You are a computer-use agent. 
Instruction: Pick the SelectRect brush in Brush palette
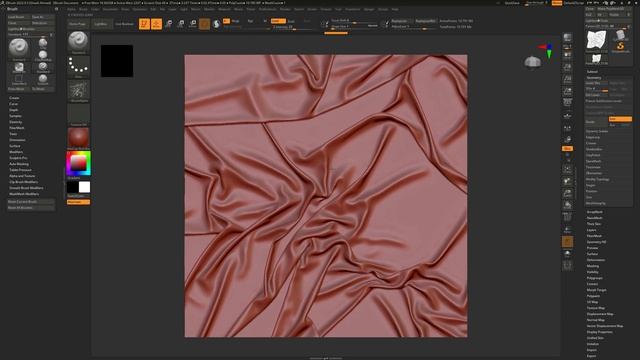click(x=19, y=79)
